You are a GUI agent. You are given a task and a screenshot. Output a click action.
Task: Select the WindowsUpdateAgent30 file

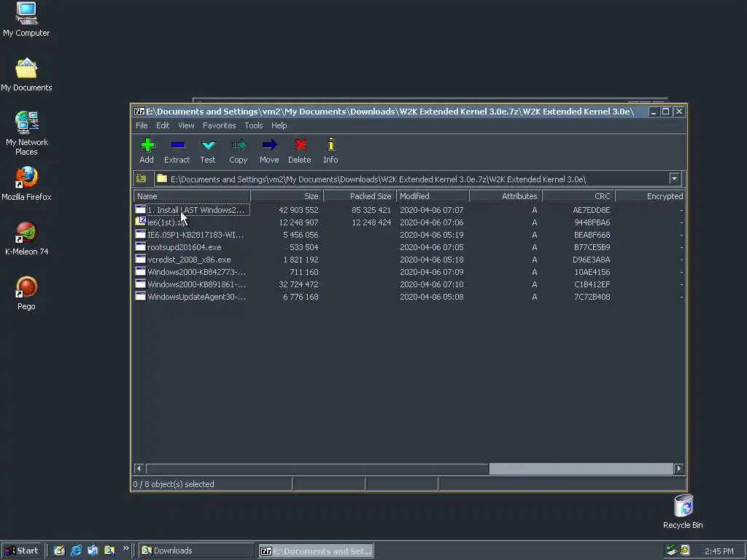coord(196,297)
